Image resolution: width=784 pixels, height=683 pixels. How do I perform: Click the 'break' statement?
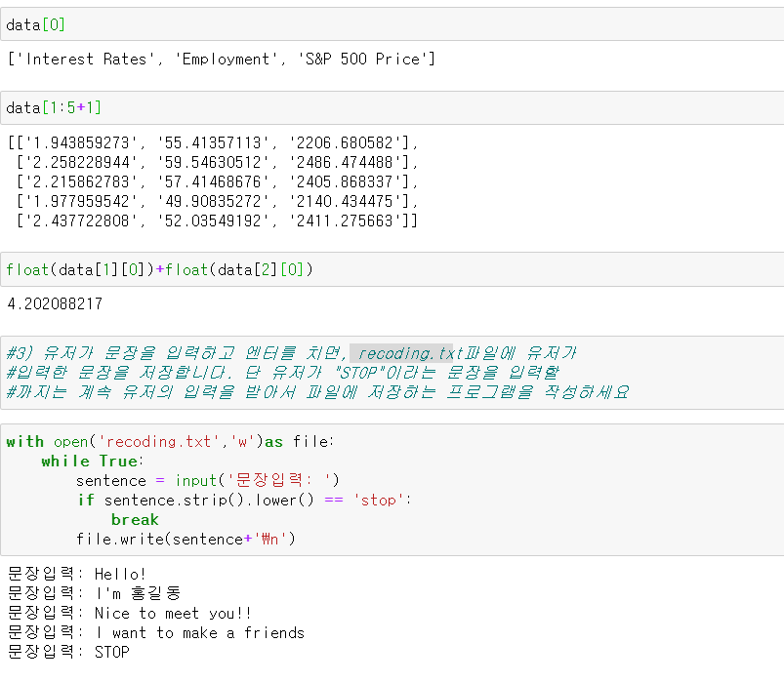click(135, 520)
